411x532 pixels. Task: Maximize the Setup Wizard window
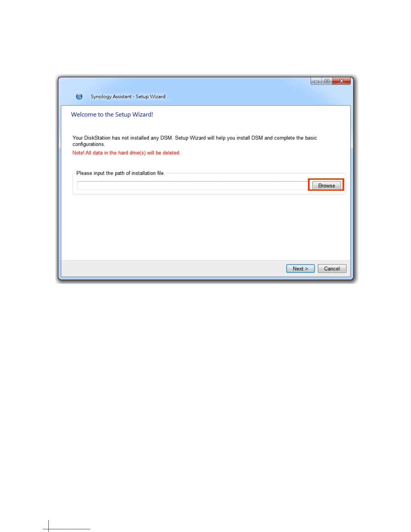click(x=327, y=81)
